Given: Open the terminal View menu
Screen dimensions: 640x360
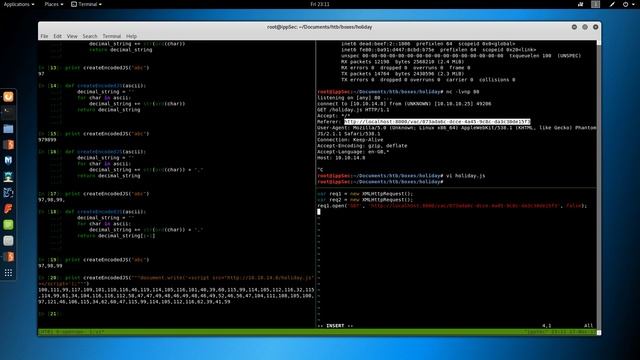Looking at the screenshot, I should pyautogui.click(x=72, y=36).
